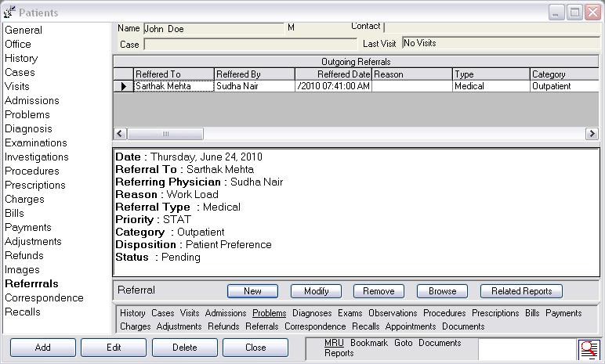
Task: Open the Appointments report link
Action: pyautogui.click(x=411, y=326)
